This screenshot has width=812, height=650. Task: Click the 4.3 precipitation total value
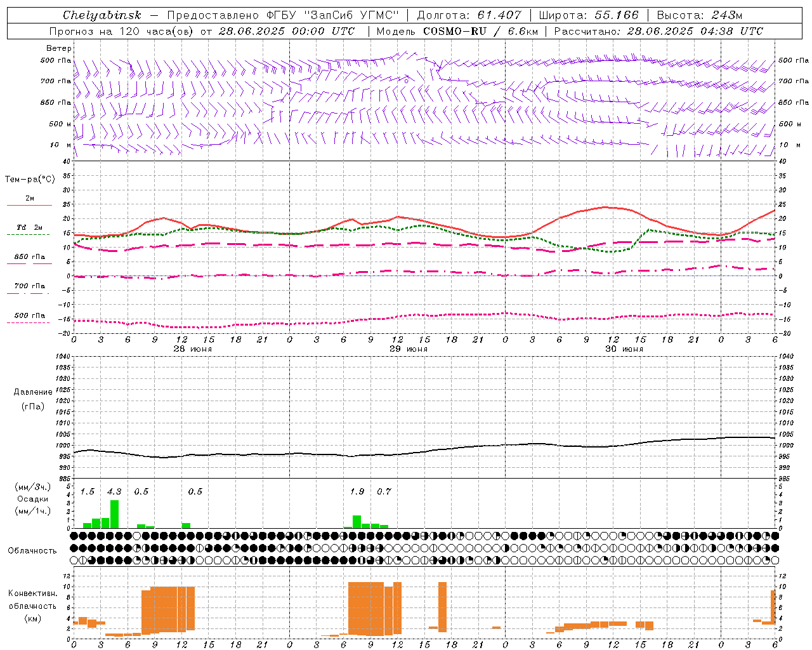click(114, 491)
